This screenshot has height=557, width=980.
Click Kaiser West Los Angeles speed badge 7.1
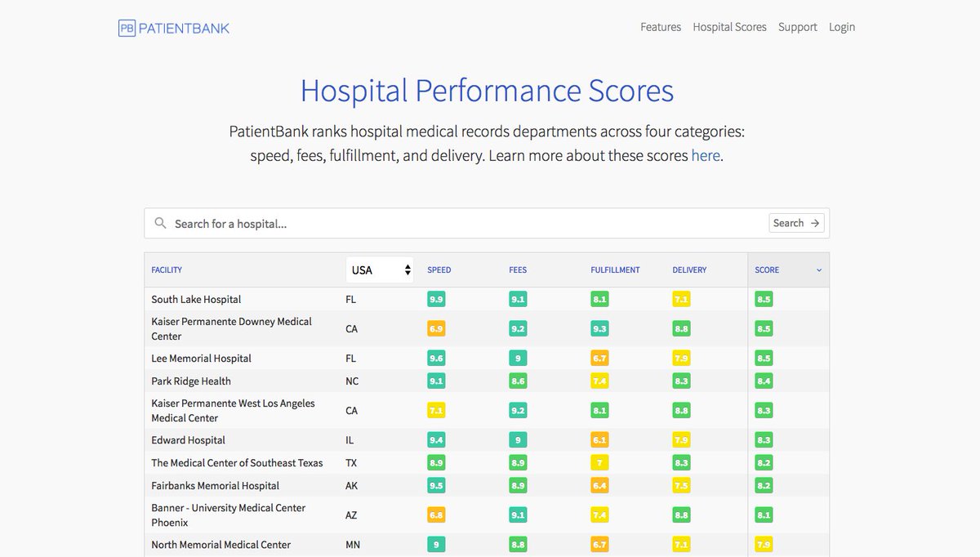(436, 411)
